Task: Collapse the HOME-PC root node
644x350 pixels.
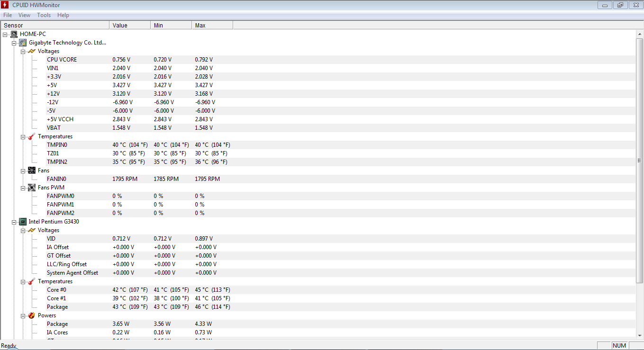Action: tap(5, 34)
